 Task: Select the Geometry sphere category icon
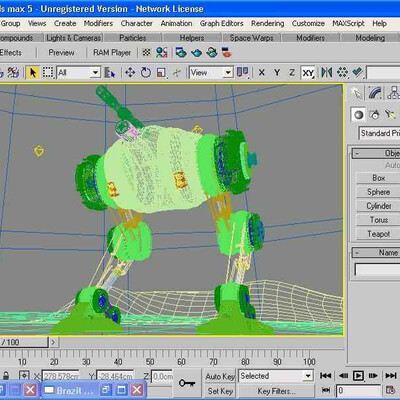[358, 115]
